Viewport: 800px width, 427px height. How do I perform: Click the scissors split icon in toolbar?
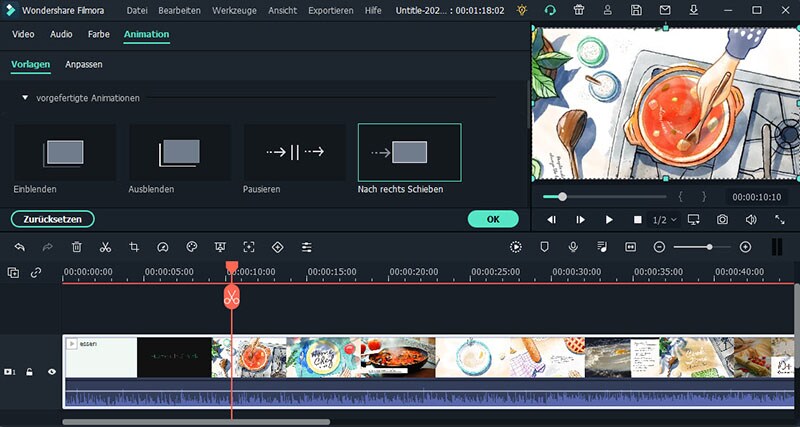coord(105,247)
